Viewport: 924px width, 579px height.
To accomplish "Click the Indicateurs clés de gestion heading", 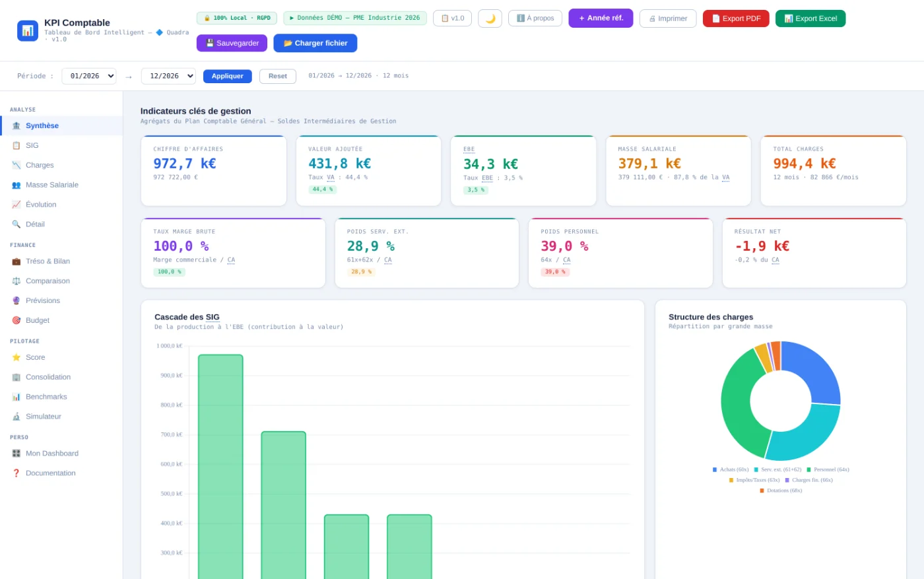I will click(x=196, y=111).
